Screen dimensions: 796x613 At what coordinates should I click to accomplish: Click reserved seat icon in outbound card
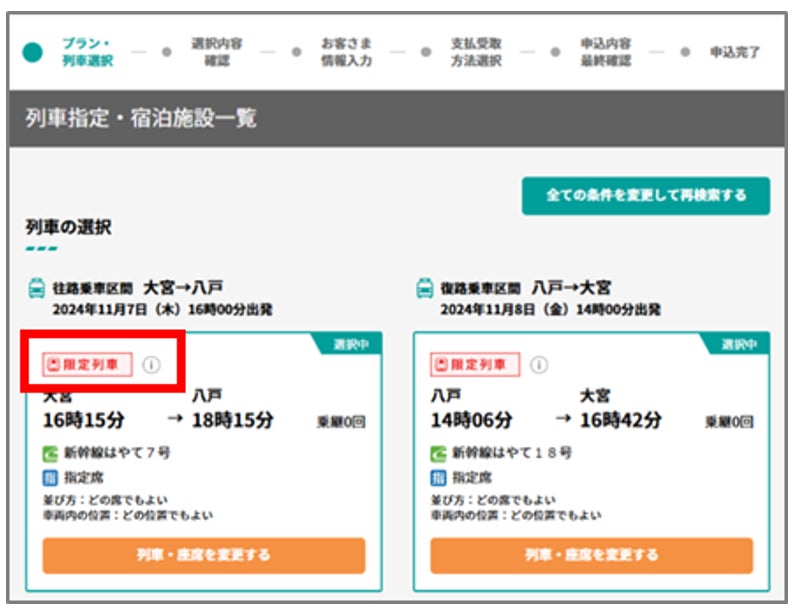coord(50,478)
